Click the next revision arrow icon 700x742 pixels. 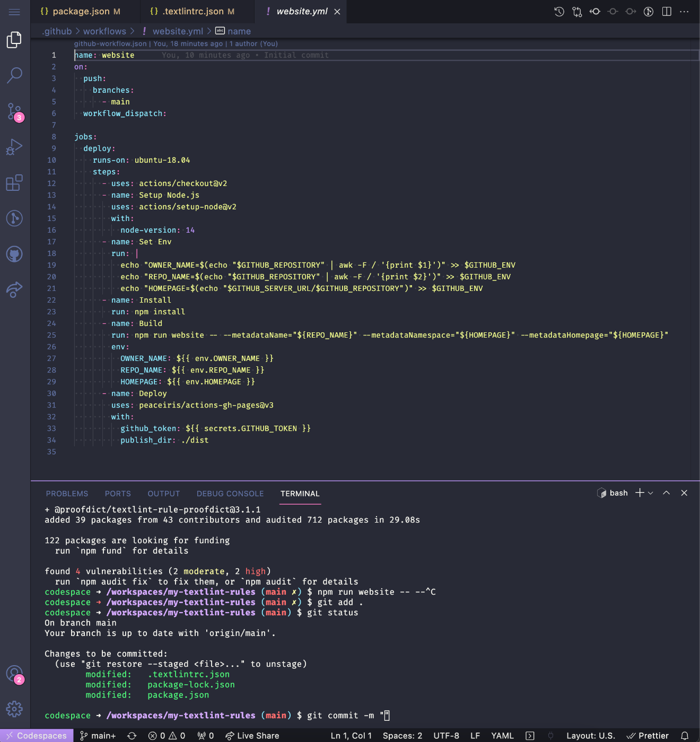pos(631,12)
